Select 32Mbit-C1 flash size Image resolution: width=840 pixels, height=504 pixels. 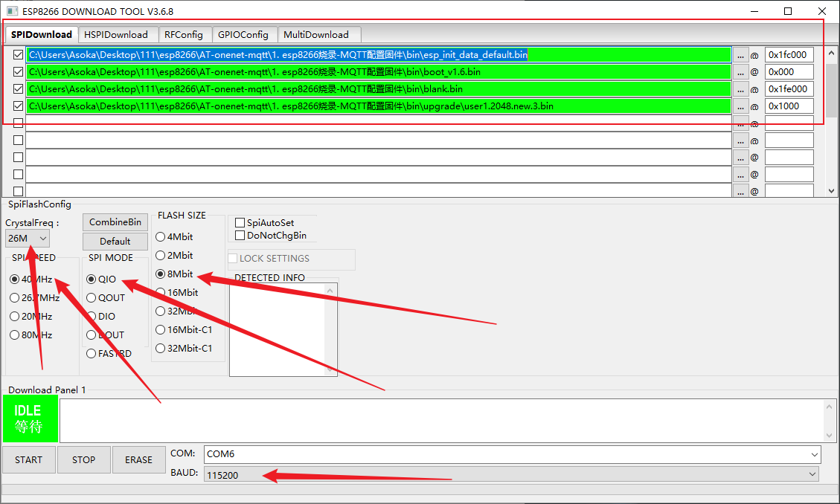coord(184,349)
